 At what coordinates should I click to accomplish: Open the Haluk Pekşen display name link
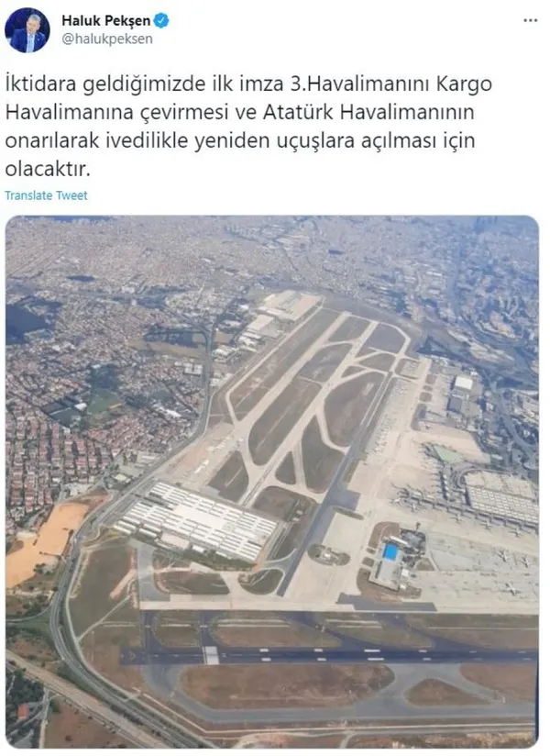(106, 21)
